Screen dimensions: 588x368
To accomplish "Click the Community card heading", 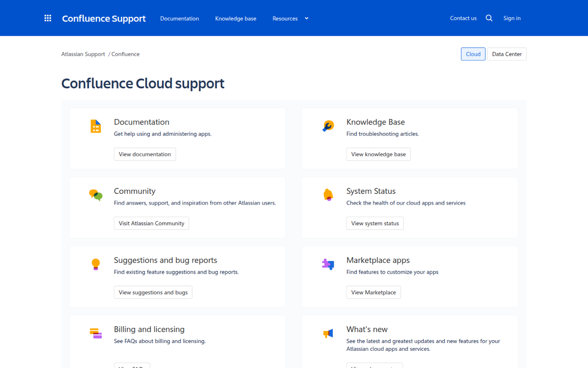I will (x=135, y=191).
